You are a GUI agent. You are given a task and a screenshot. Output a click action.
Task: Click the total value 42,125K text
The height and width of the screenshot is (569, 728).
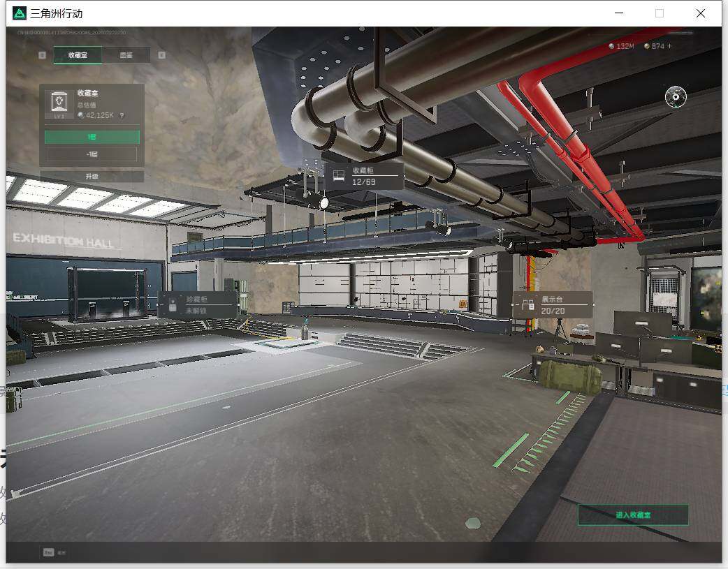click(x=99, y=115)
